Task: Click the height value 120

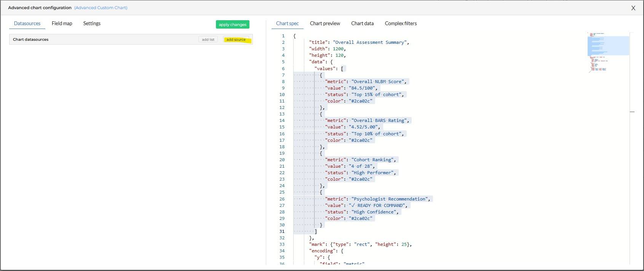Action: 339,55
